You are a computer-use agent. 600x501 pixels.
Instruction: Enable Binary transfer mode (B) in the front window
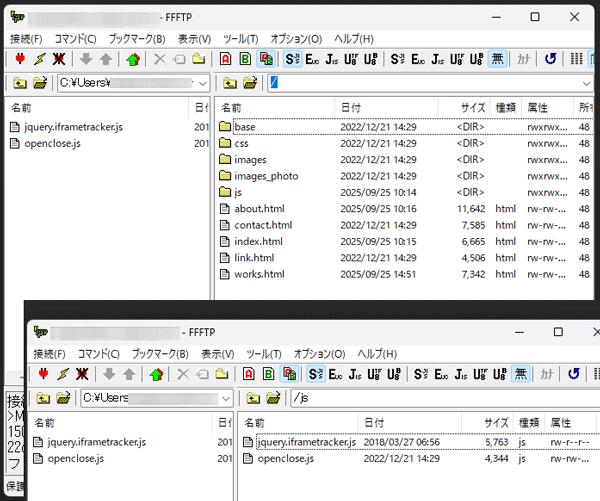[267, 374]
